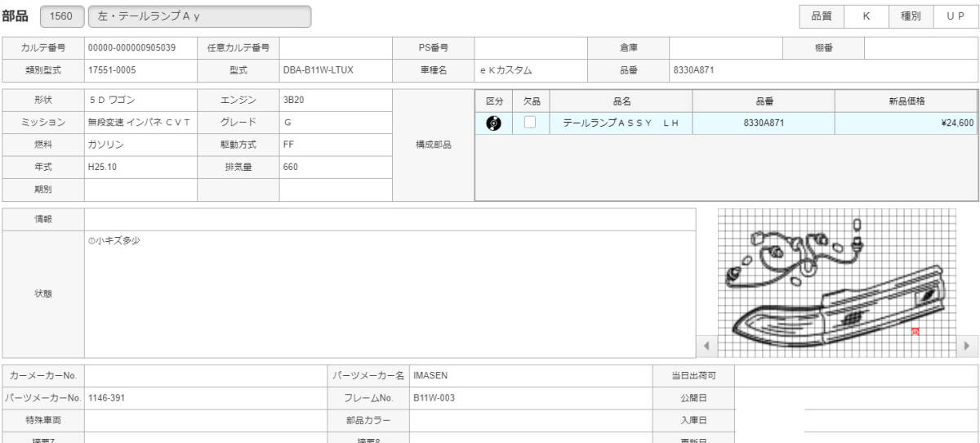This screenshot has height=443, width=980.
Task: Click the empty 期別 value field
Action: coord(140,190)
